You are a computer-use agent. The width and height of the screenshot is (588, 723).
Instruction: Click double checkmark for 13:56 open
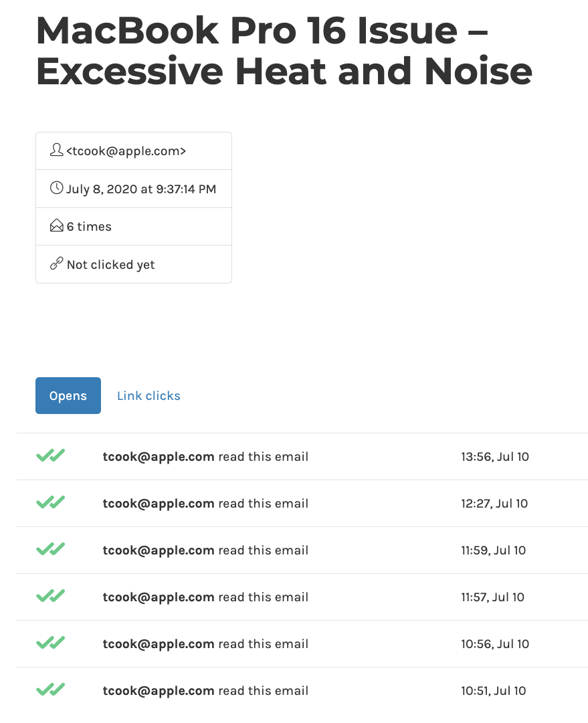51,455
